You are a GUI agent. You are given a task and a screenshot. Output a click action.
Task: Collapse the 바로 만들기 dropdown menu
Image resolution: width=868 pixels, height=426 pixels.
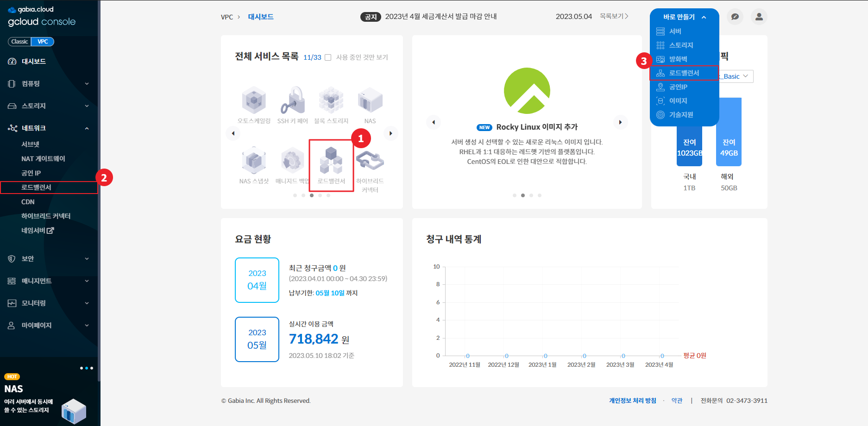(685, 17)
